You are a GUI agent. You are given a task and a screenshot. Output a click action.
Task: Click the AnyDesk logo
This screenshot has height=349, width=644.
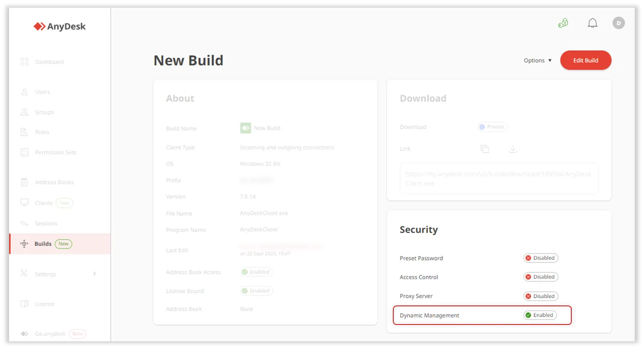click(59, 27)
